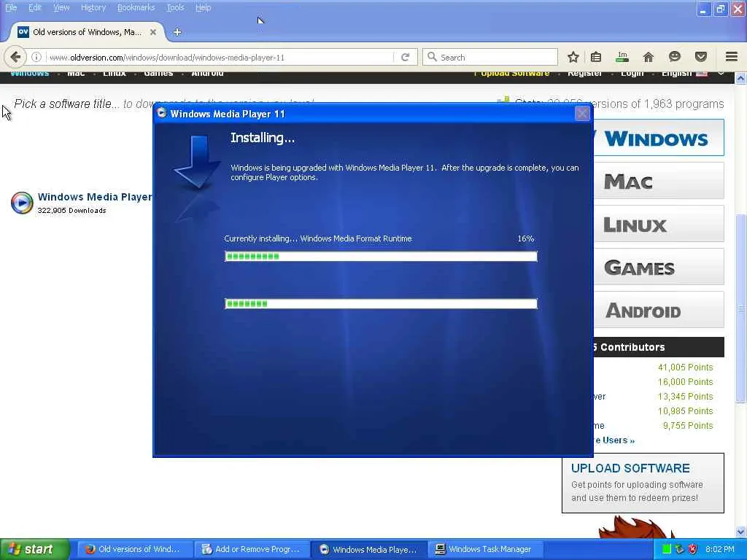747x560 pixels.
Task: Select the WINDOWS category button
Action: pyautogui.click(x=659, y=138)
